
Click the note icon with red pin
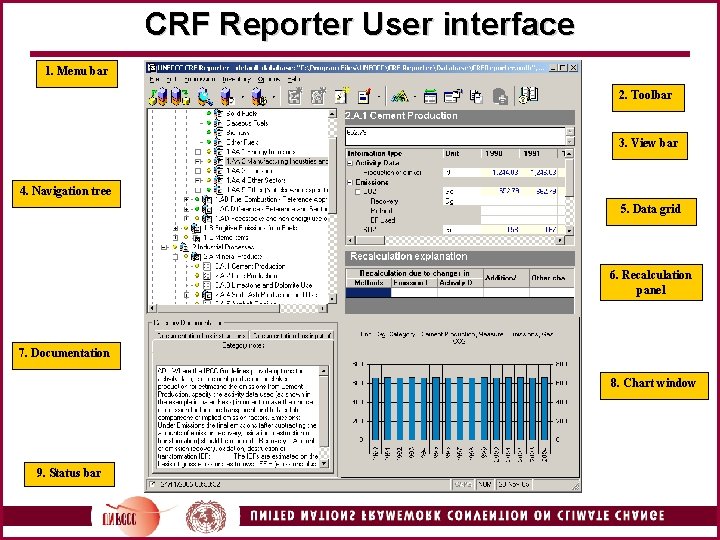pyautogui.click(x=365, y=96)
